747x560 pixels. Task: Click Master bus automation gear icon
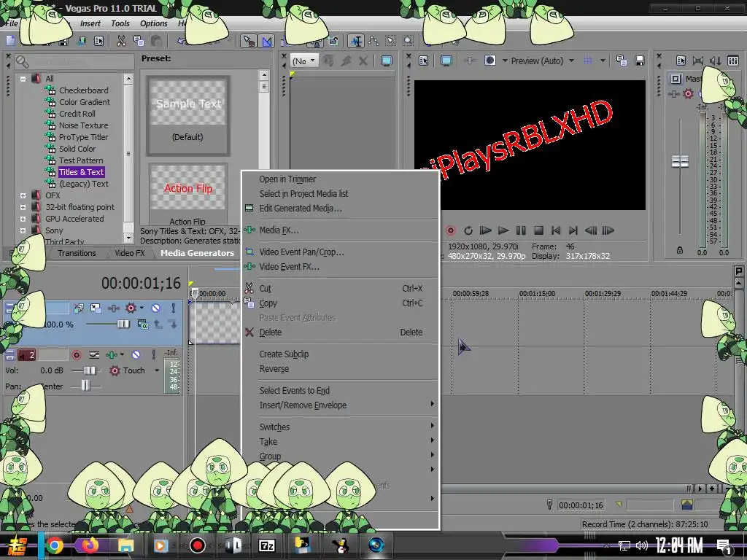click(x=688, y=94)
